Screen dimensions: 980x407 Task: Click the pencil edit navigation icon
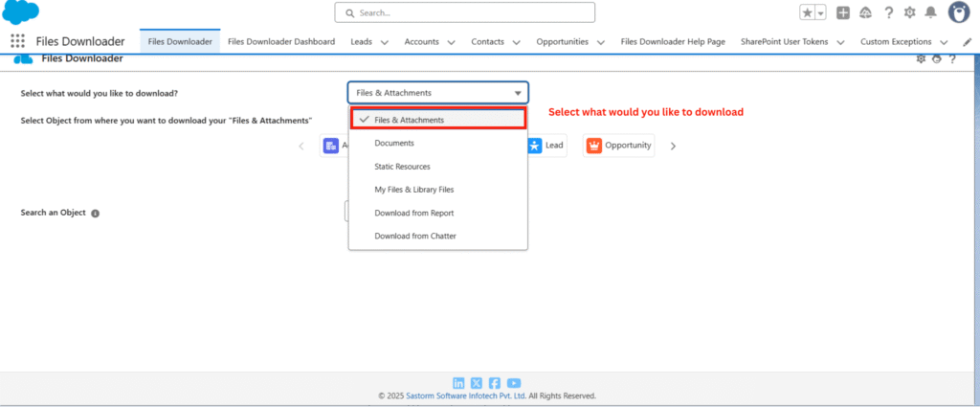point(968,42)
